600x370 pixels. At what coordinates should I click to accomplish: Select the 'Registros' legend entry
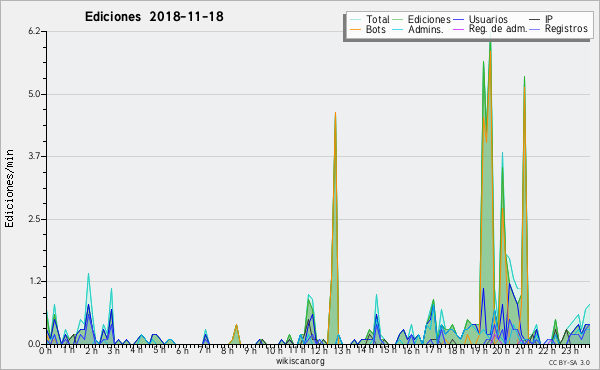[566, 29]
